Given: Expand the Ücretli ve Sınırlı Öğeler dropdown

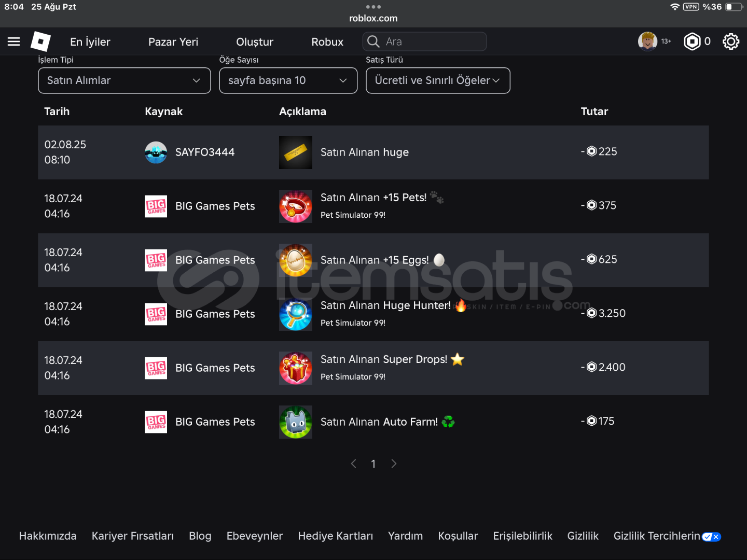Looking at the screenshot, I should click(438, 80).
